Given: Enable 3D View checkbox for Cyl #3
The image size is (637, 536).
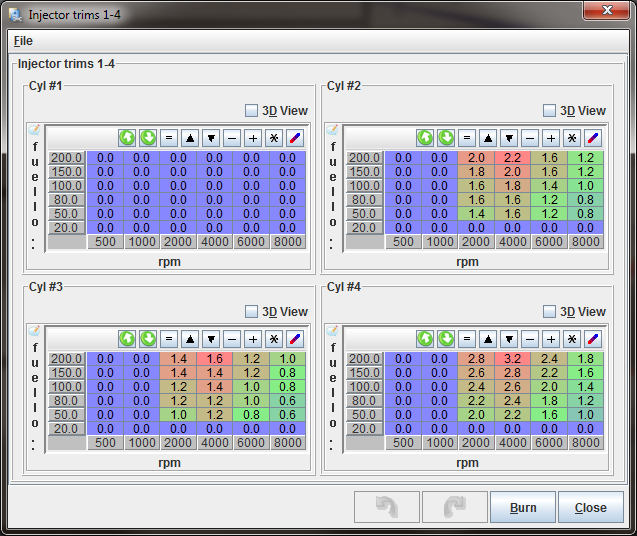Looking at the screenshot, I should click(x=251, y=312).
